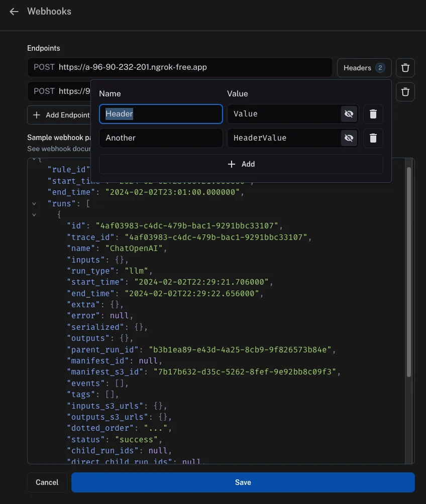This screenshot has width=426, height=504.
Task: Click the header count badge '2'
Action: pyautogui.click(x=380, y=68)
